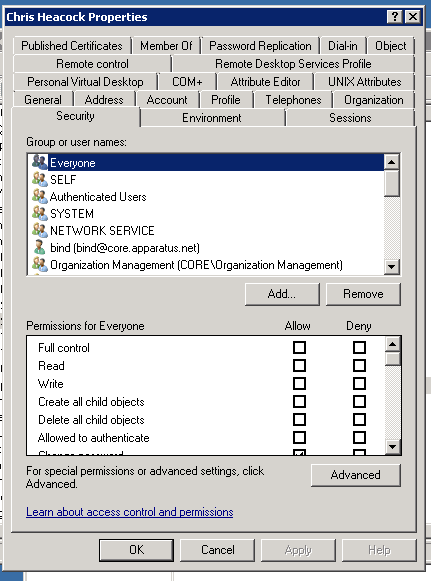Check Deny for Allowed to authenticate

click(x=359, y=438)
